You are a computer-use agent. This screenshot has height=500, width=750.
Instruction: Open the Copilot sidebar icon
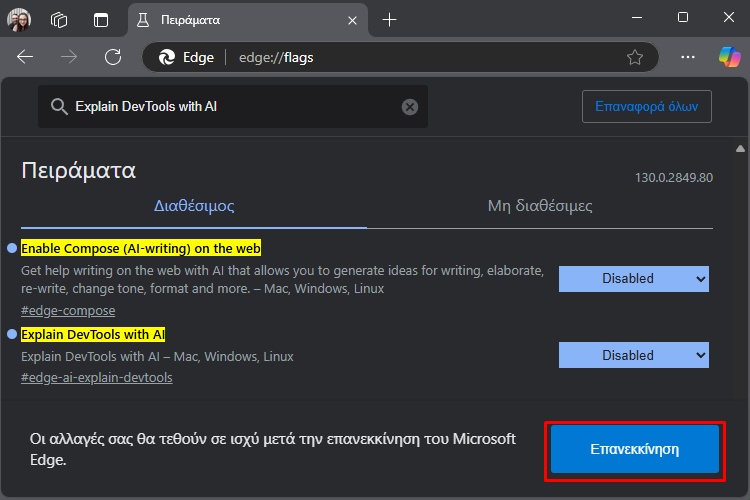(729, 57)
